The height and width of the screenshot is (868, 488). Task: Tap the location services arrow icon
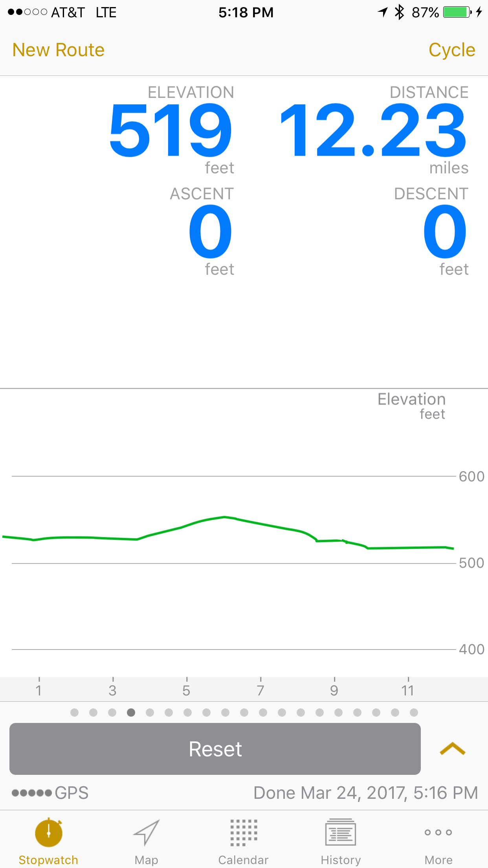383,12
